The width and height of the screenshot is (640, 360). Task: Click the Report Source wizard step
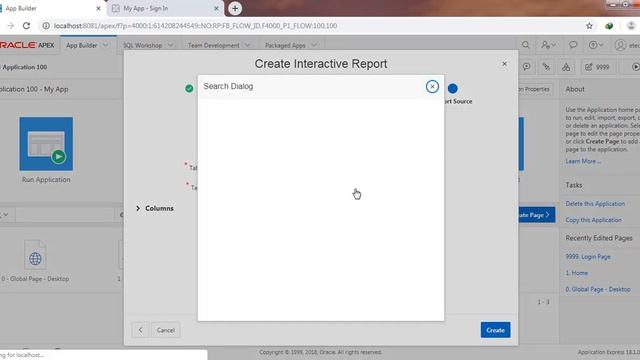click(453, 89)
